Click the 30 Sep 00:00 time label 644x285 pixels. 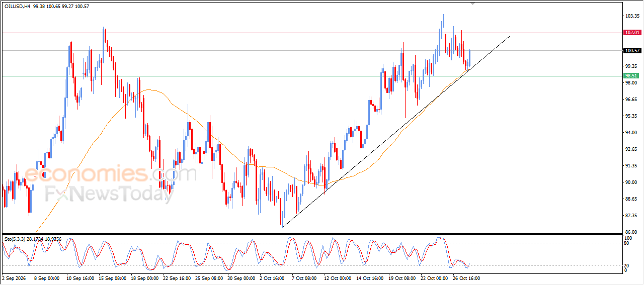pos(241,278)
